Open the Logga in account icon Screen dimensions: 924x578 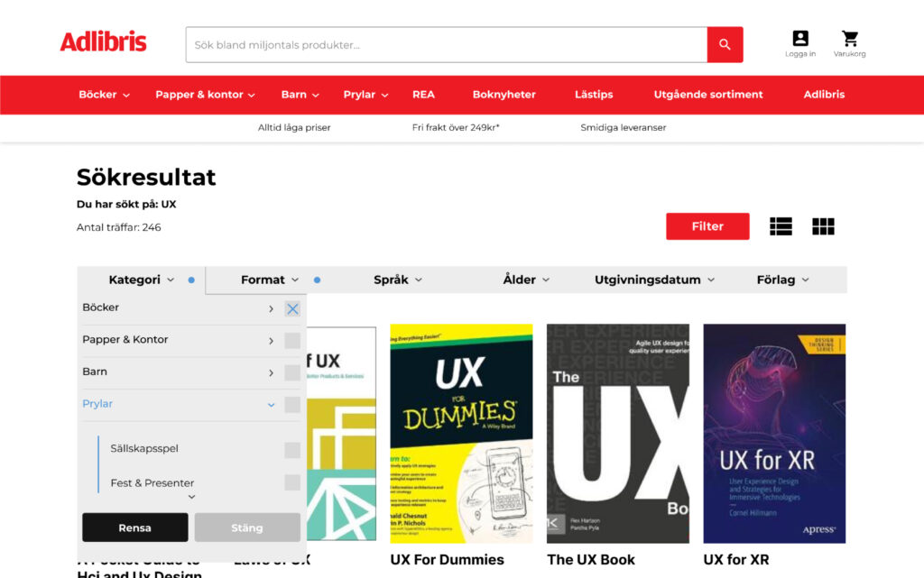point(799,43)
